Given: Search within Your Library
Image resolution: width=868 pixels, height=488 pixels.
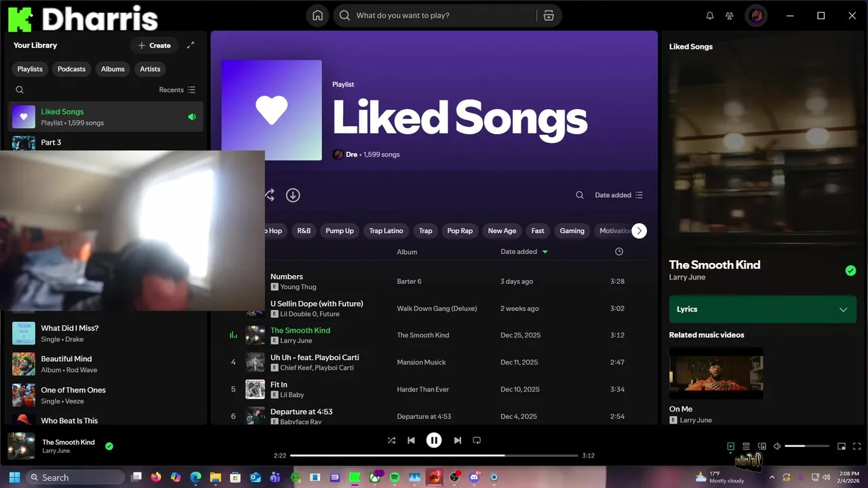Looking at the screenshot, I should (20, 89).
